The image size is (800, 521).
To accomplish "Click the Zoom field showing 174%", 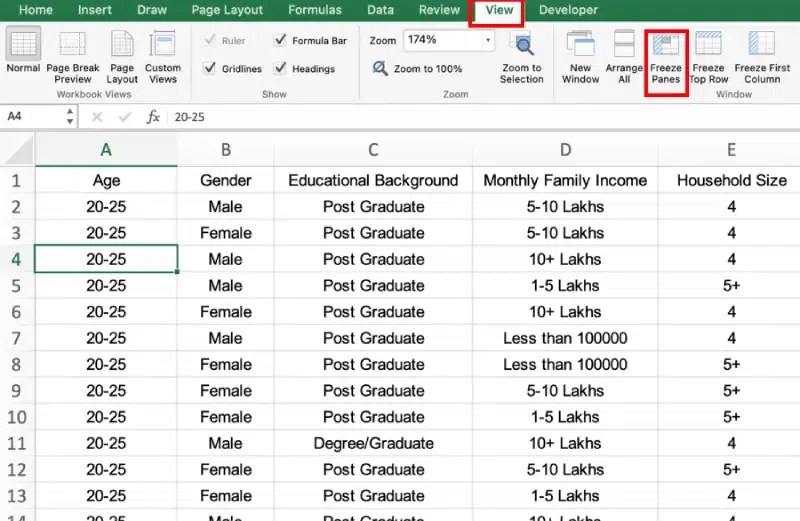I will (443, 40).
